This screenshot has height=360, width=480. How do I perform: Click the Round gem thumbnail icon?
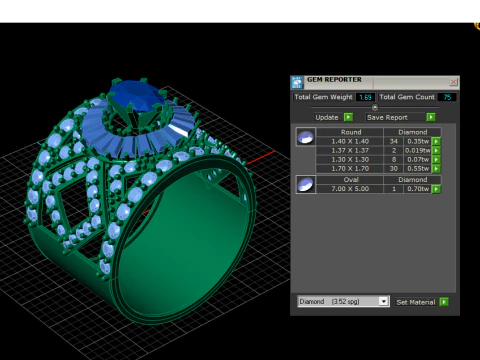(306, 137)
